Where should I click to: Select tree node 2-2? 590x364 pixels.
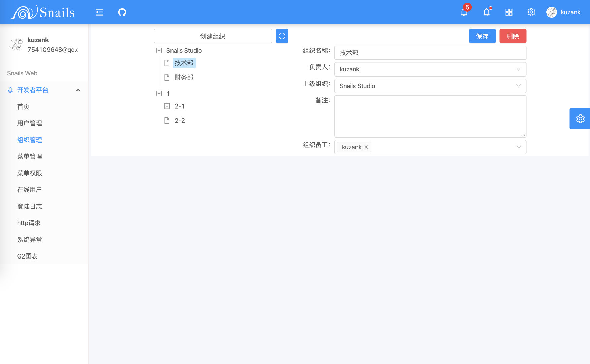point(180,121)
